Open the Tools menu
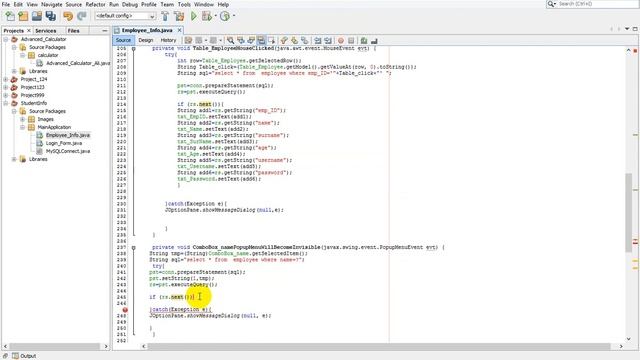 pyautogui.click(x=184, y=4)
